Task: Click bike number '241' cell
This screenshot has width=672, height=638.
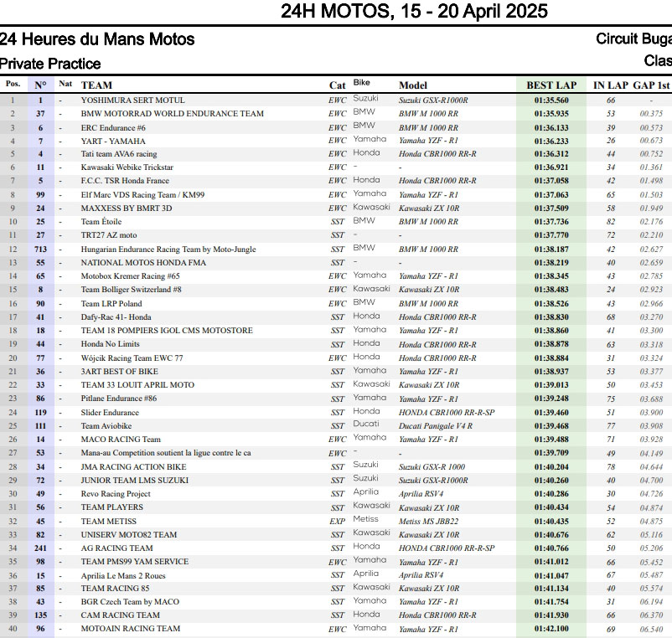Action: click(x=40, y=548)
